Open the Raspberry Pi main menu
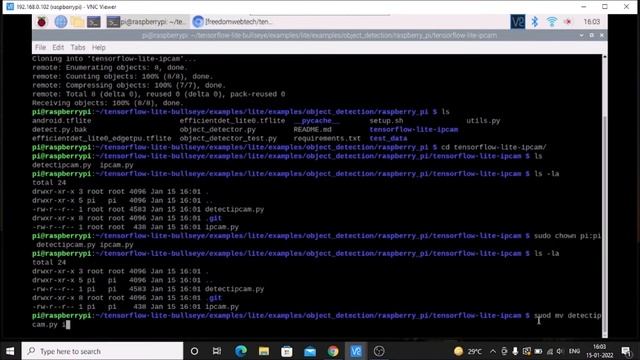Image resolution: width=640 pixels, height=360 pixels. [x=42, y=22]
